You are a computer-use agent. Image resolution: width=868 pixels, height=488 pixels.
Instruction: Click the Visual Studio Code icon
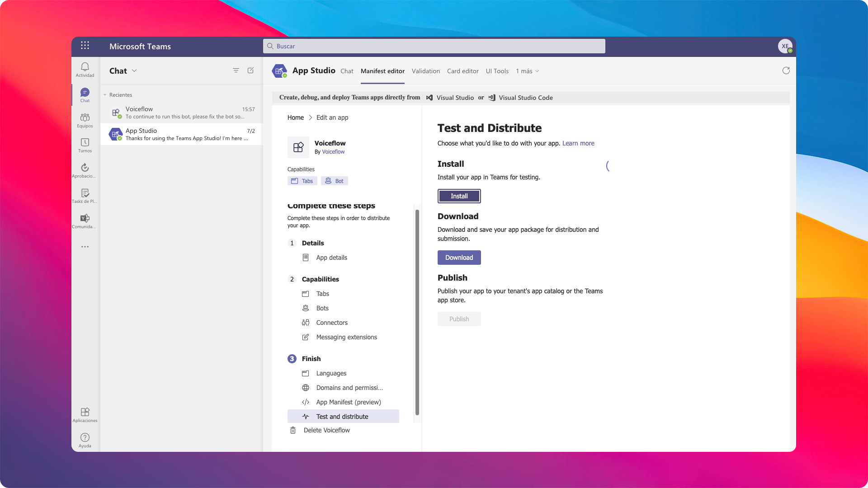pyautogui.click(x=491, y=98)
